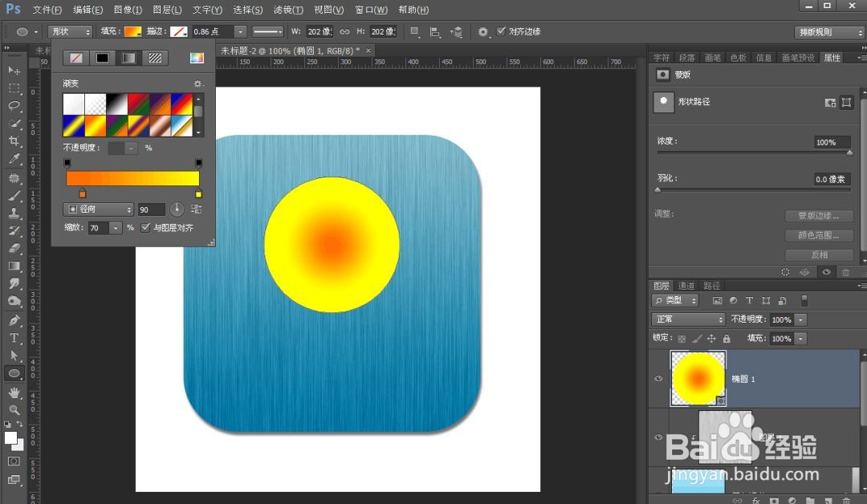The height and width of the screenshot is (504, 867).
Task: Toggle mask visibility eye in Properties panel
Action: pos(826,272)
